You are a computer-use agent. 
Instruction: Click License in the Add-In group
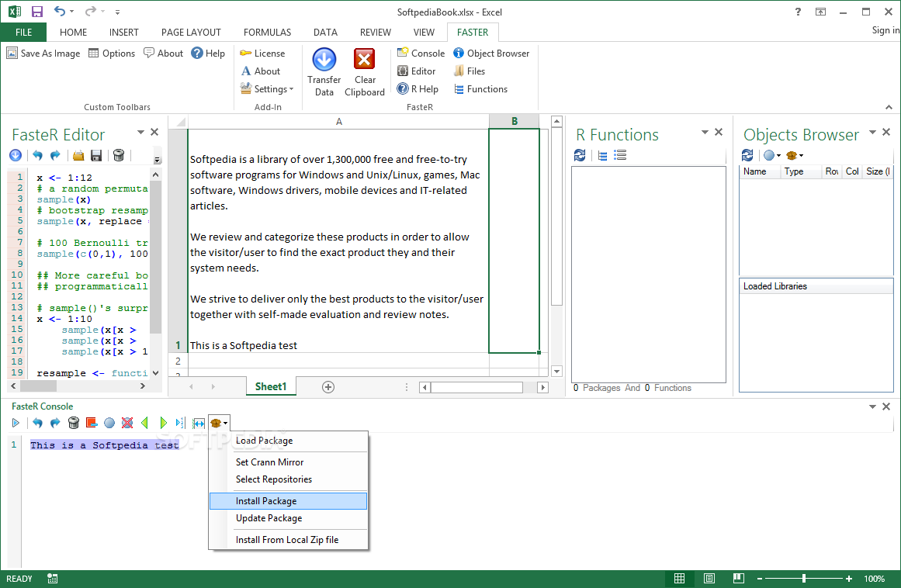click(x=262, y=54)
